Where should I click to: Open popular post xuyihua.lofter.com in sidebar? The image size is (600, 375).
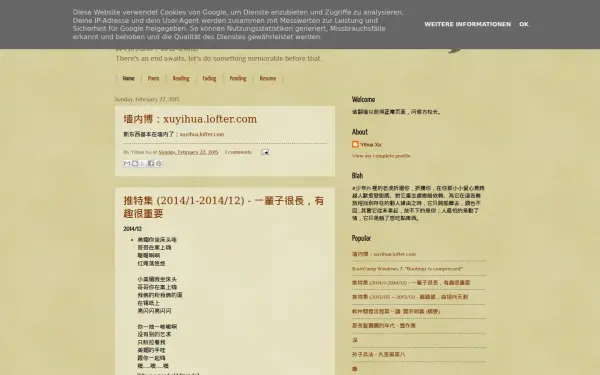point(384,254)
